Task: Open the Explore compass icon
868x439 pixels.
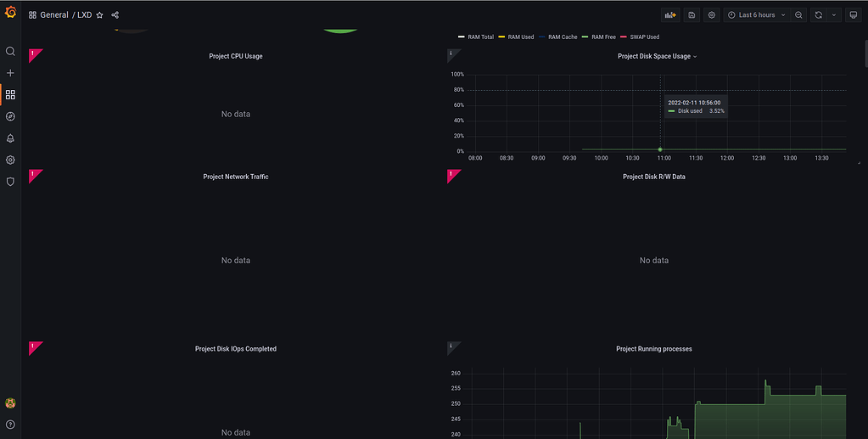Action: point(10,116)
